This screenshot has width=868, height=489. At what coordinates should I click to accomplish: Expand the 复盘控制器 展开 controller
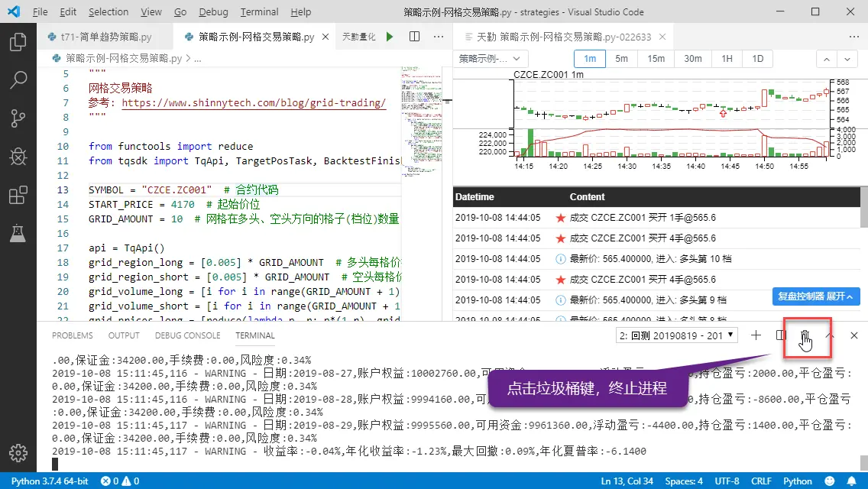click(816, 296)
